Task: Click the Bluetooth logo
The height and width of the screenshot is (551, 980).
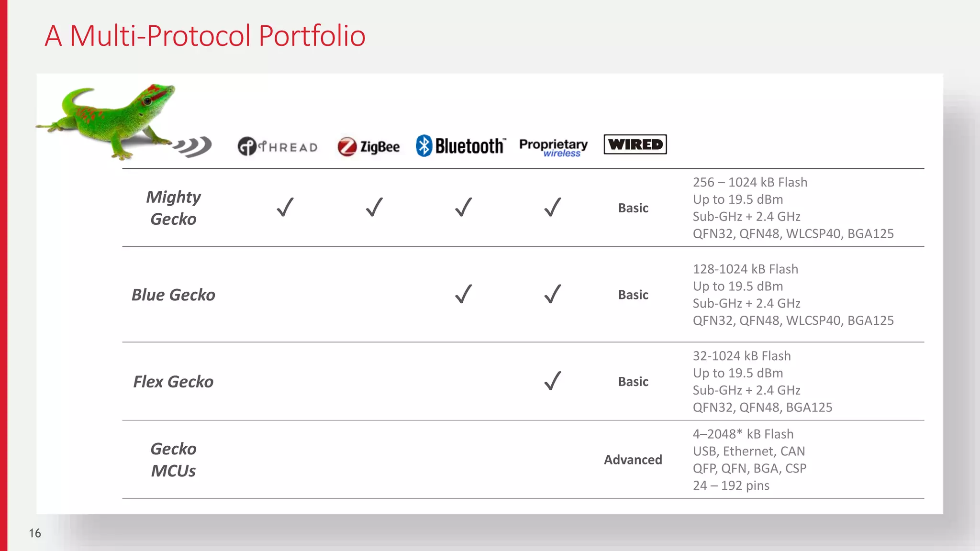Action: 460,146
